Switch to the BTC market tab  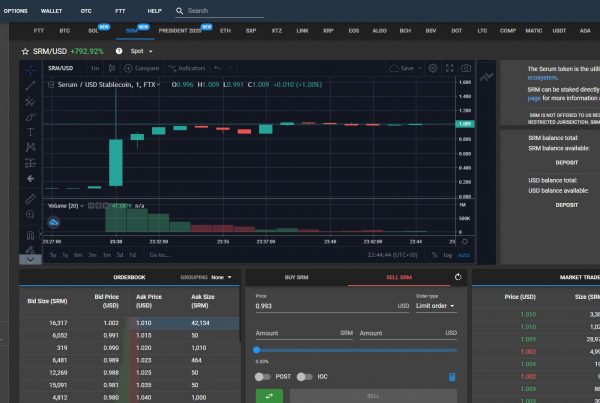coord(65,31)
